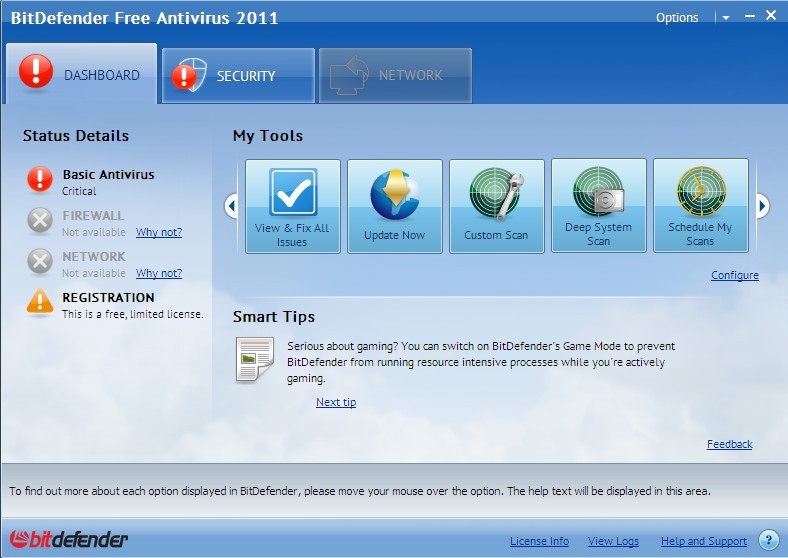Switch to the Dashboard tab
This screenshot has width=788, height=558.
[82, 74]
